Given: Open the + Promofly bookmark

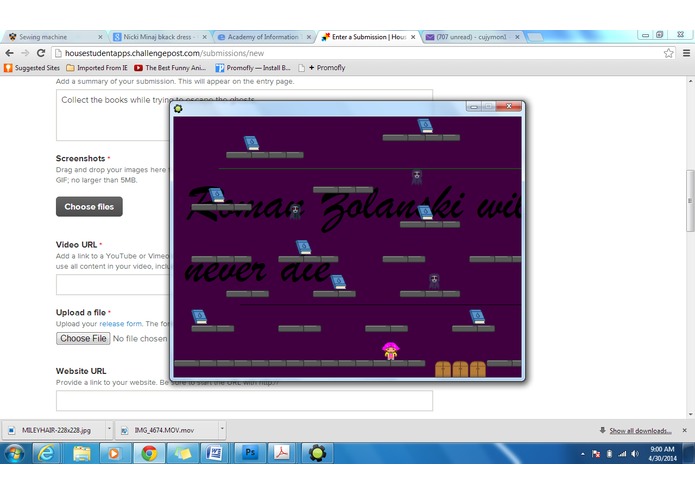Looking at the screenshot, I should pos(322,68).
